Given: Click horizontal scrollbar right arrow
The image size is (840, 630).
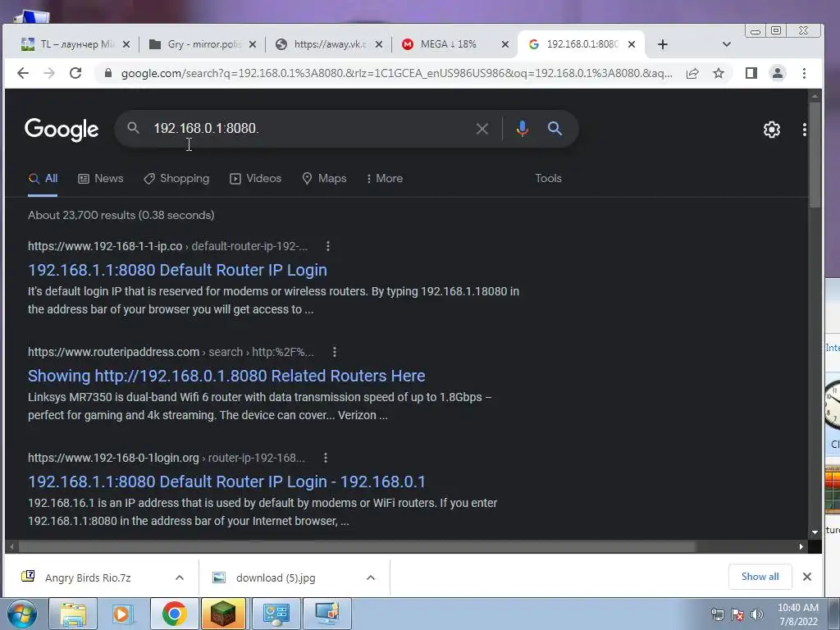Looking at the screenshot, I should [801, 546].
